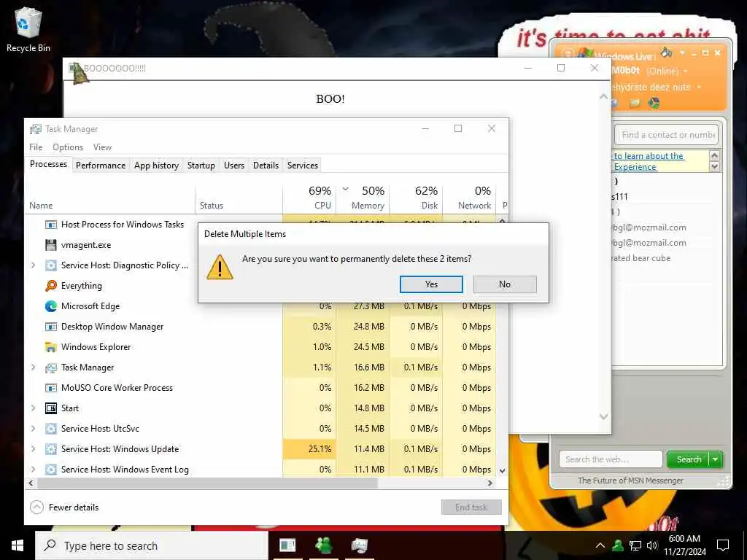Click the 'Search the web' field in Messenger
This screenshot has width=747, height=560.
(x=611, y=459)
